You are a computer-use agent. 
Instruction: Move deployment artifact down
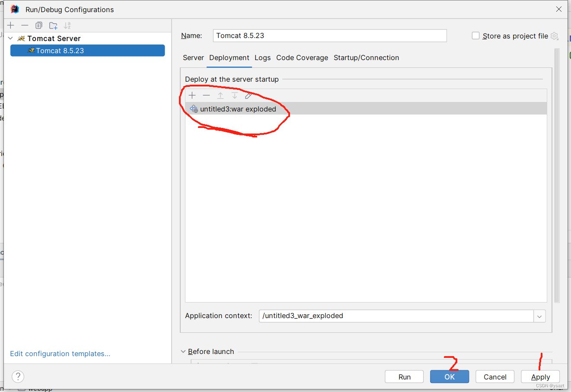point(234,96)
